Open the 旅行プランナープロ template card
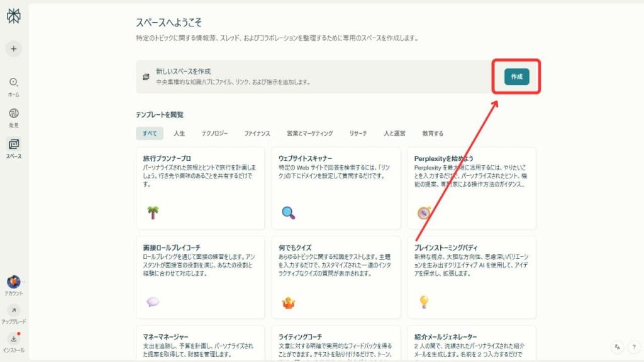 click(201, 189)
